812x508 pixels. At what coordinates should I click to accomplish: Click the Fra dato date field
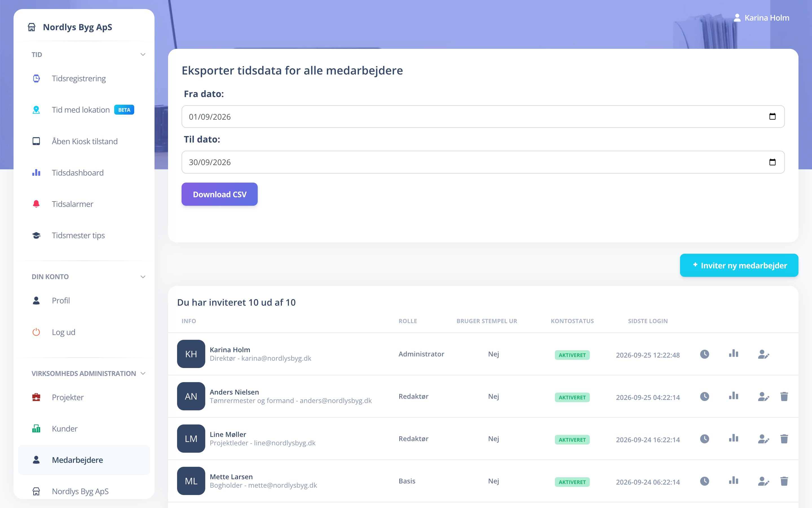(x=483, y=117)
